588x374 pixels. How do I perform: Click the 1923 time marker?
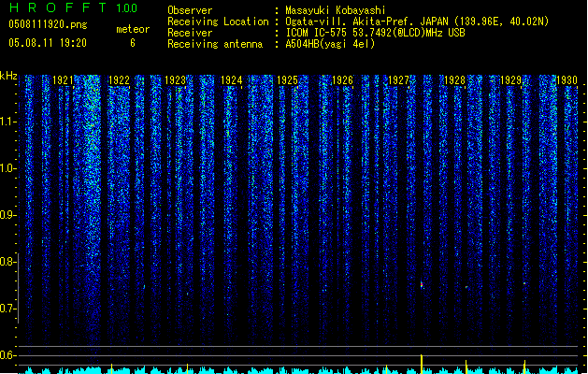(175, 80)
